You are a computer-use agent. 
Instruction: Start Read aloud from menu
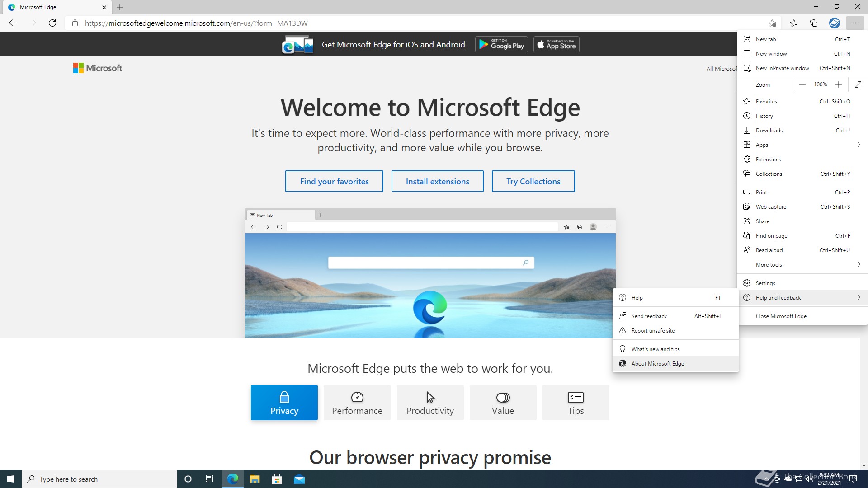(802, 250)
